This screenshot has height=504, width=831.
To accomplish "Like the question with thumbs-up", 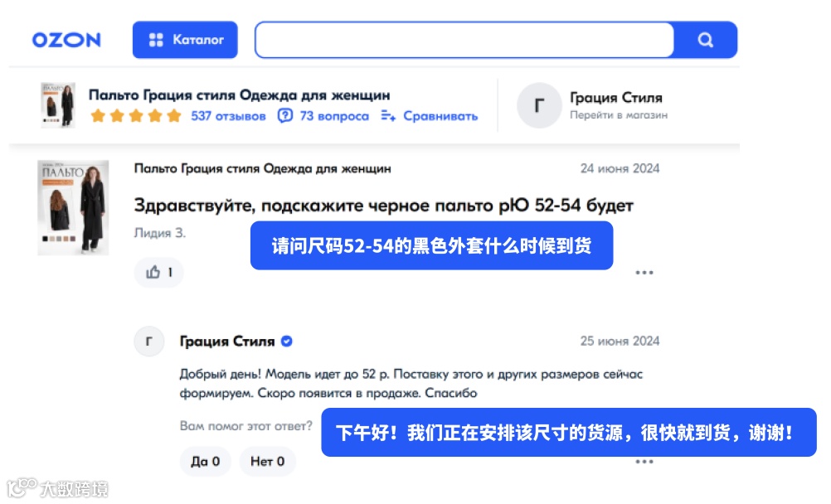I will point(159,273).
